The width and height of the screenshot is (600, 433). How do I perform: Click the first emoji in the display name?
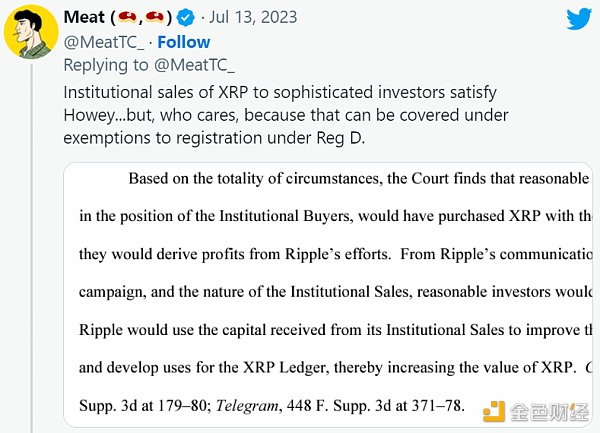129,18
